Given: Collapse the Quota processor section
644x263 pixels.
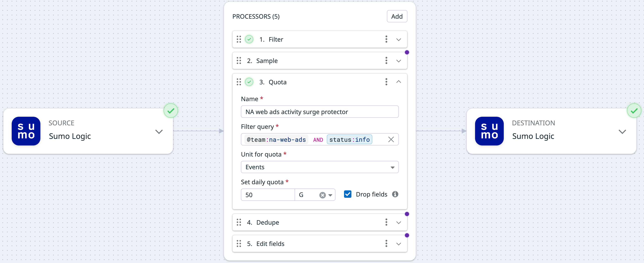Looking at the screenshot, I should click(x=399, y=82).
